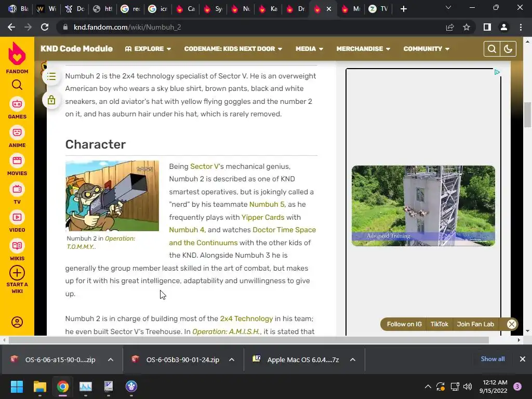The image size is (532, 399).
Task: Open the 2x4 Technology link
Action: click(x=246, y=318)
